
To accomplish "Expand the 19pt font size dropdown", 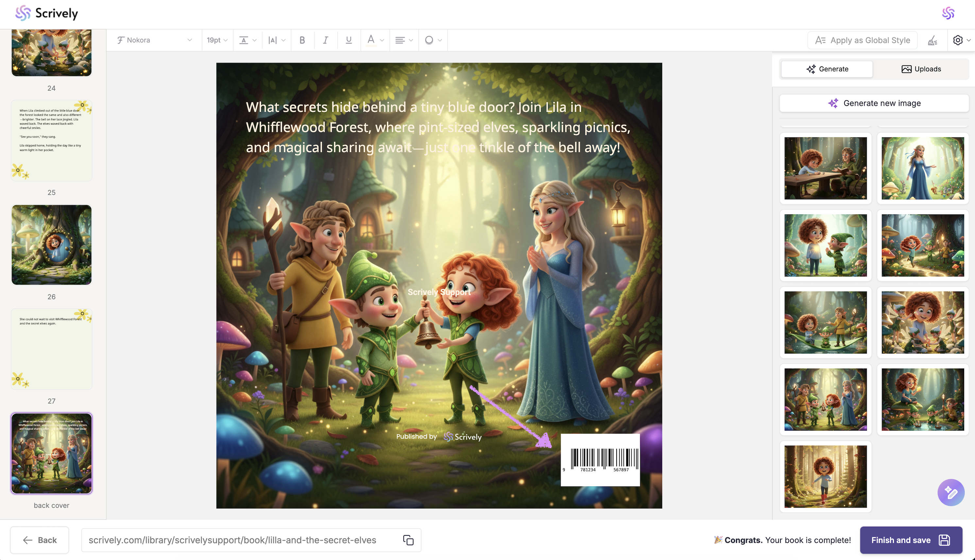I will click(x=217, y=40).
